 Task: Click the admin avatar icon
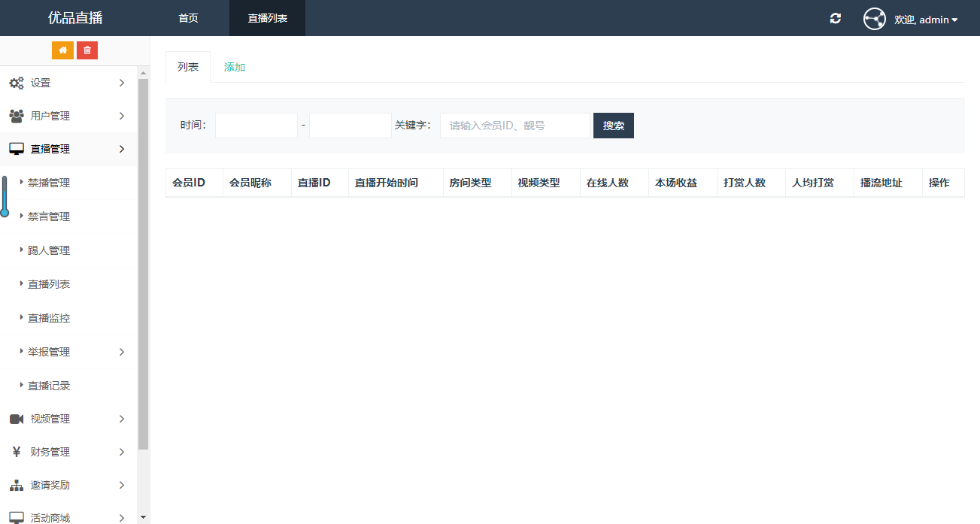pyautogui.click(x=874, y=19)
